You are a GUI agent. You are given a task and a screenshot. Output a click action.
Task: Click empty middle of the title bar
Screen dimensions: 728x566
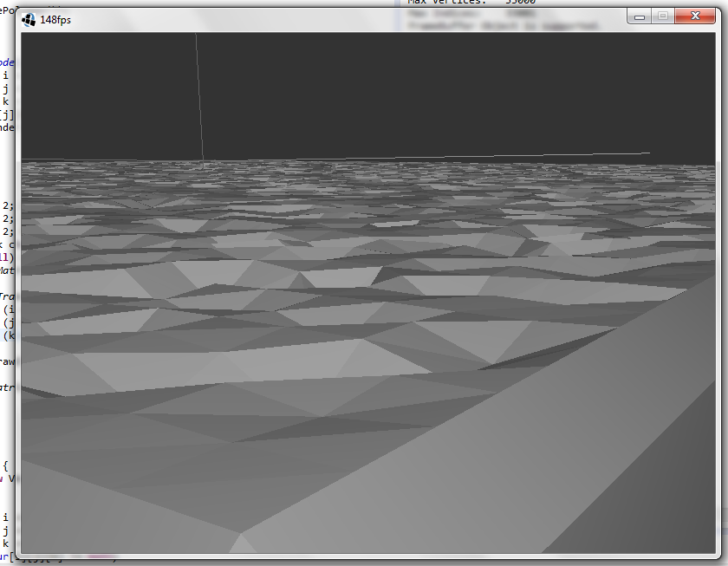tap(347, 19)
